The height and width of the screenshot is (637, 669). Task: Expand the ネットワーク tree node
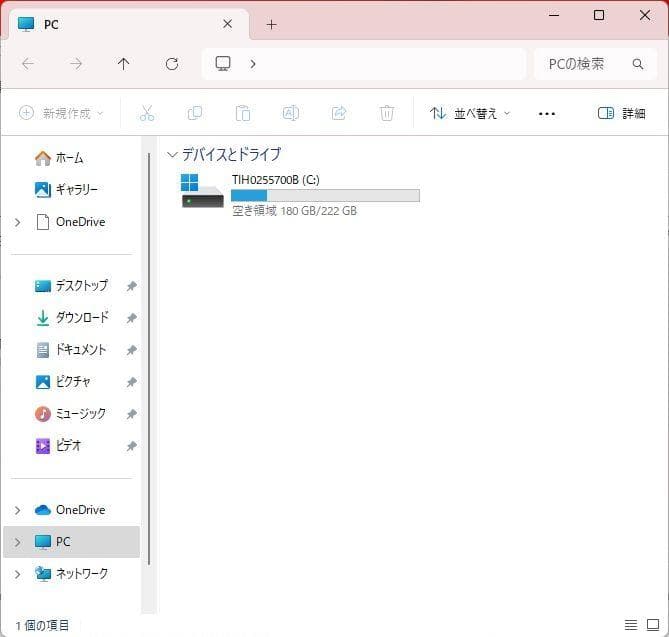[17, 574]
